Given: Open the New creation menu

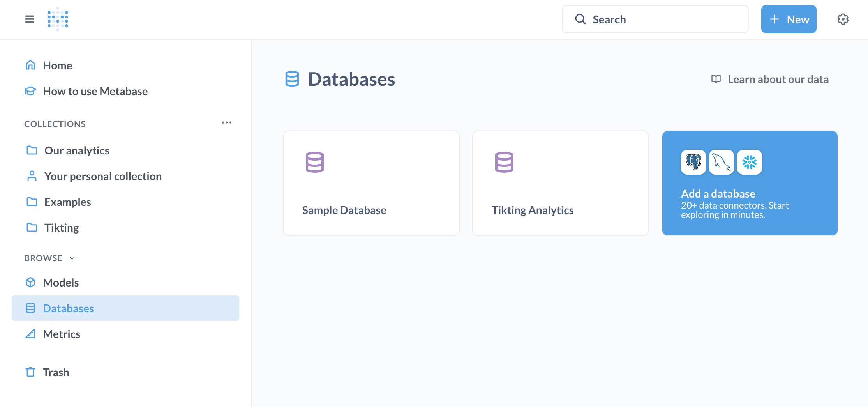Looking at the screenshot, I should pyautogui.click(x=789, y=19).
